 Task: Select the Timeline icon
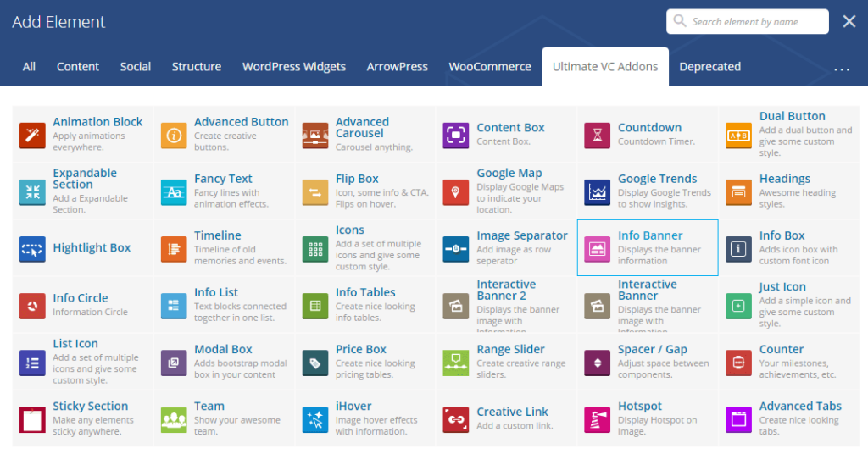click(x=174, y=249)
